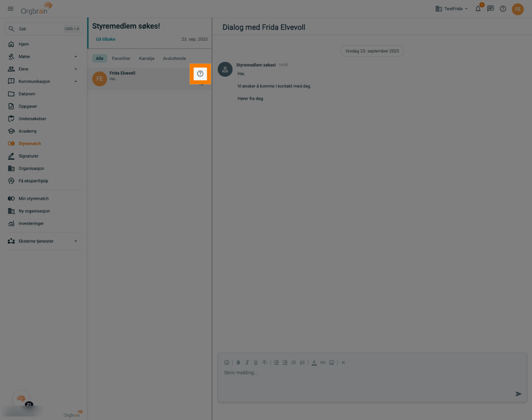This screenshot has height=420, width=532.
Task: Click the message line 'Hører fra deg.'
Action: [x=251, y=99]
